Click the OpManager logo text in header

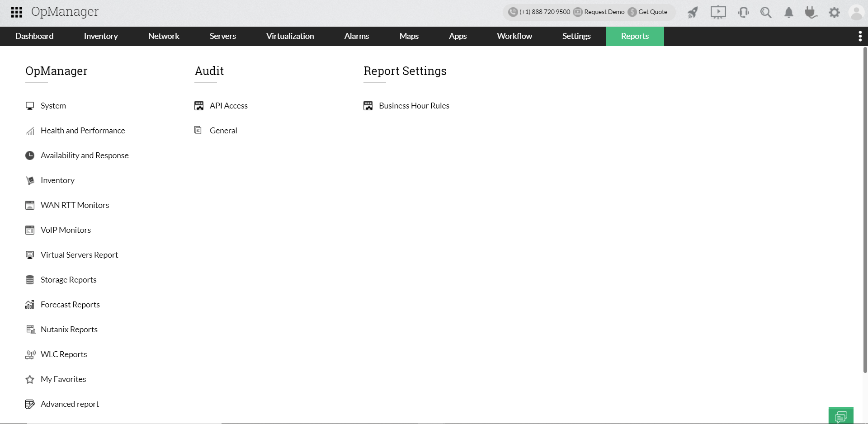tap(65, 12)
